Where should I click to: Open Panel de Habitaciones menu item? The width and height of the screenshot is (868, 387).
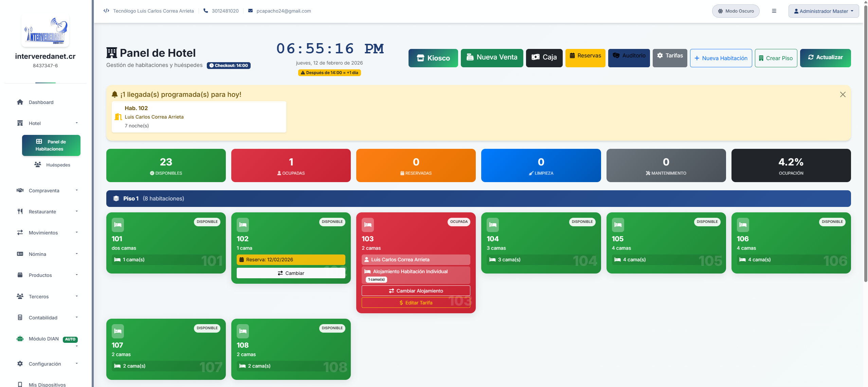51,145
